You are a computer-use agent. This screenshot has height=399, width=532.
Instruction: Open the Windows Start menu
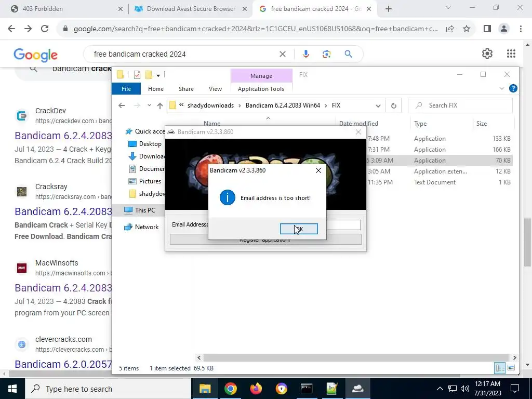tap(12, 389)
